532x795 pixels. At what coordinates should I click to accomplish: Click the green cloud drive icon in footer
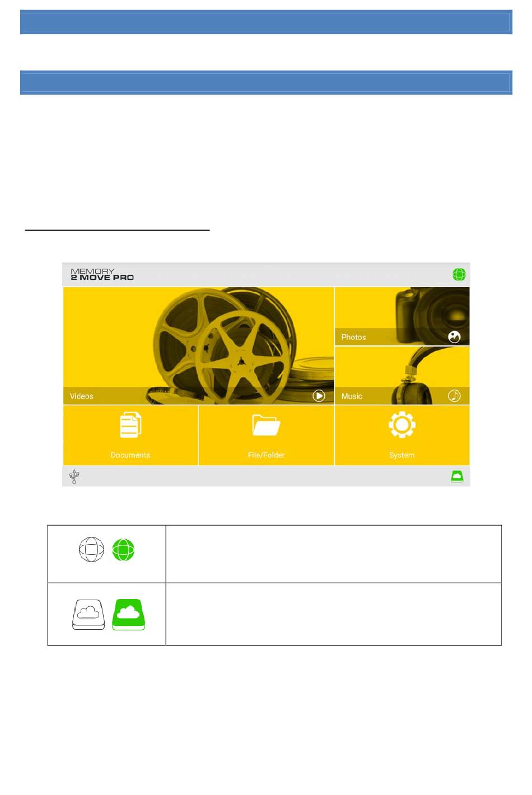pyautogui.click(x=458, y=476)
